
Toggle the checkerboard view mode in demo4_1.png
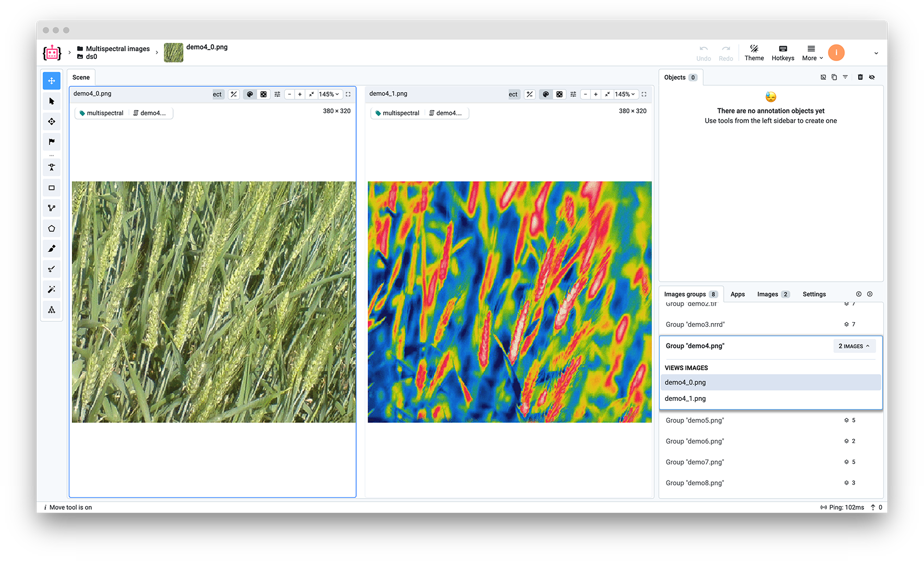coord(560,94)
